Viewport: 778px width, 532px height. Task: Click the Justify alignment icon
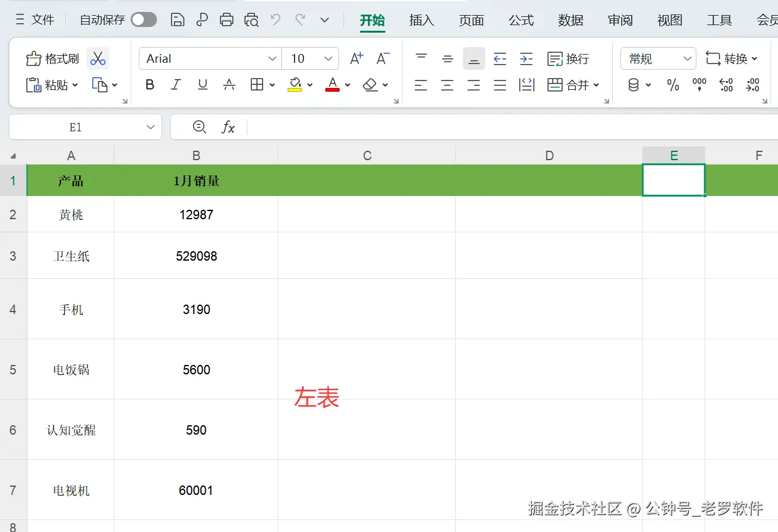tap(500, 85)
